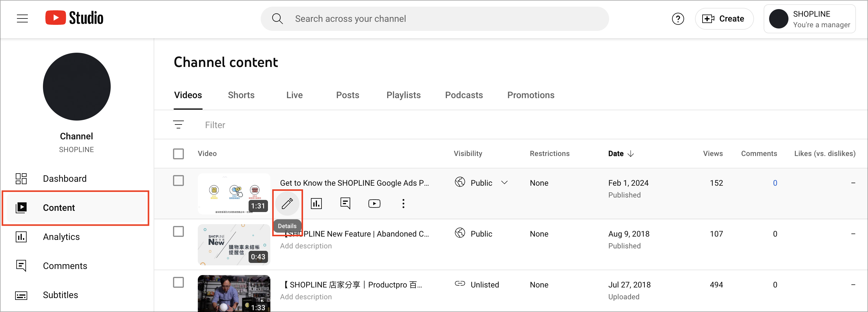Screen dimensions: 868x312
Task: Open Comments icon for Google Ads video
Action: tap(345, 204)
